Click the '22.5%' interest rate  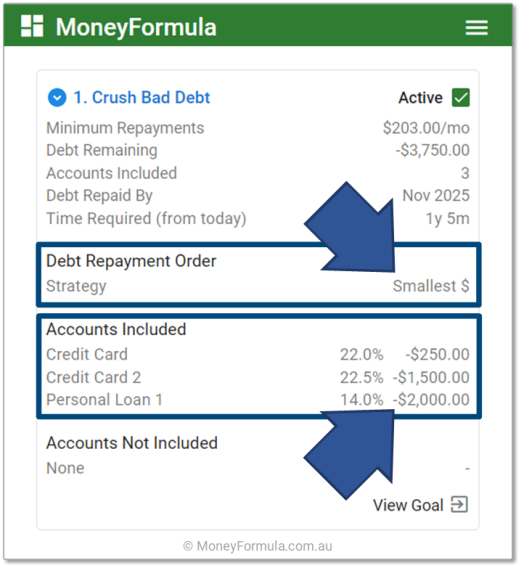point(362,378)
